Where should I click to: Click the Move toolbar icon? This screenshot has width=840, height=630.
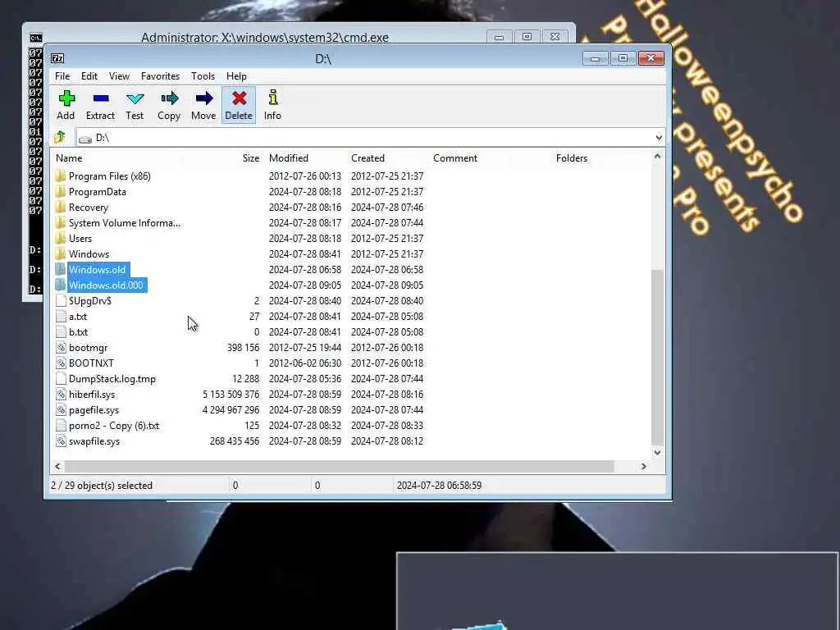[203, 98]
